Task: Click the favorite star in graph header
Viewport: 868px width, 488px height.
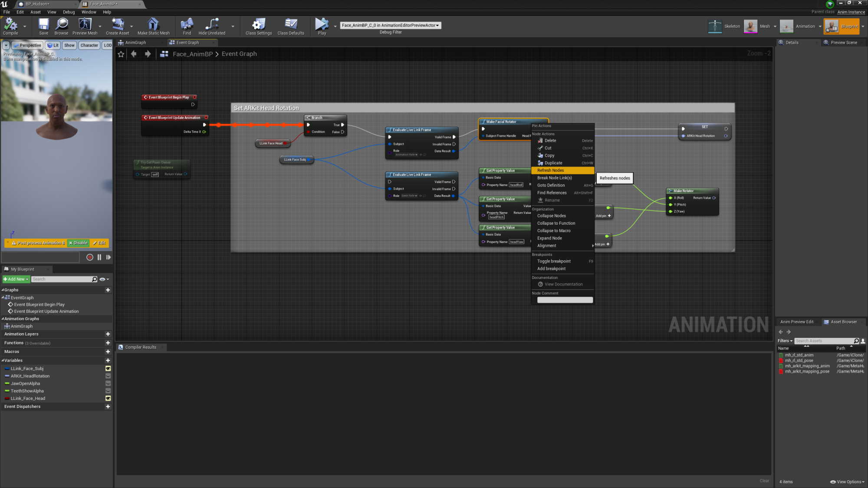Action: (x=121, y=54)
